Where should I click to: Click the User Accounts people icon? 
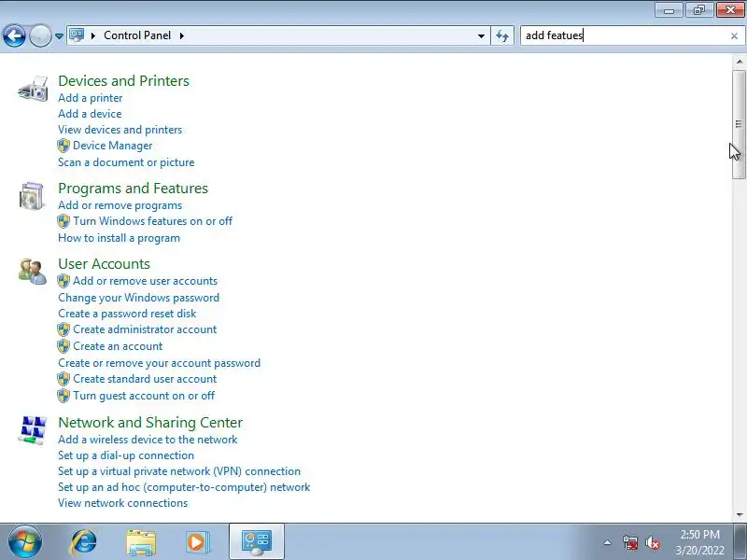pyautogui.click(x=33, y=272)
